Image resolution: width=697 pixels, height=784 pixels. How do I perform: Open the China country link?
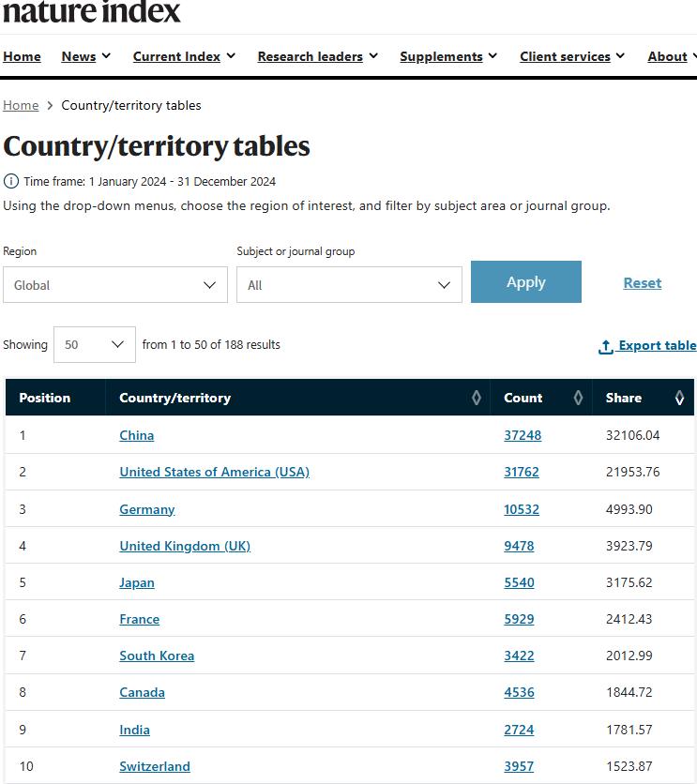[x=137, y=435]
